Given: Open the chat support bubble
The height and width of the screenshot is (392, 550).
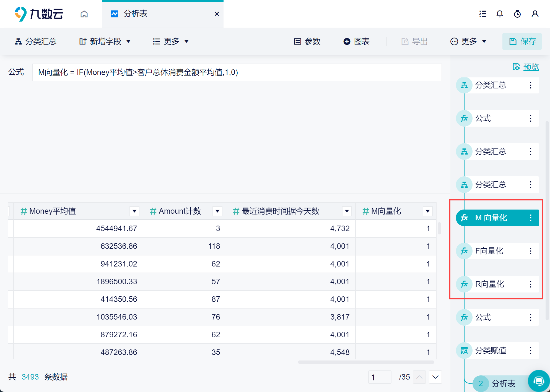Looking at the screenshot, I should 538,381.
